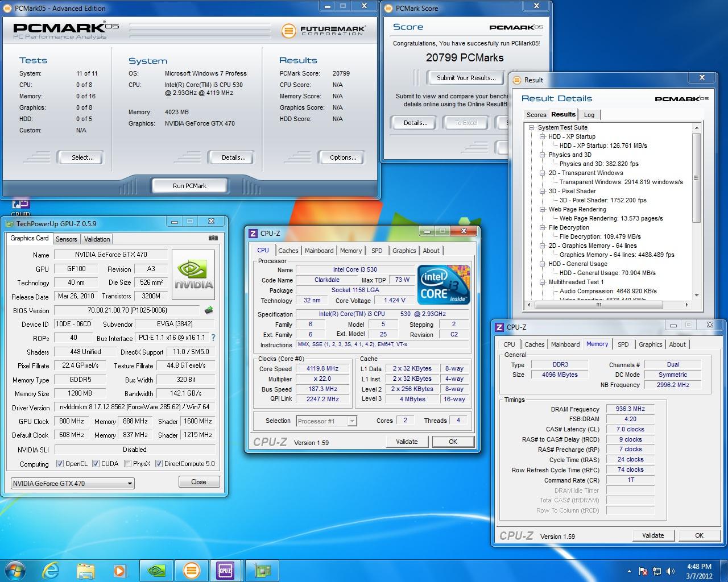Viewport: 728px width, 582px height.
Task: Switch to the GPU-Z Sensors tab
Action: (x=67, y=239)
